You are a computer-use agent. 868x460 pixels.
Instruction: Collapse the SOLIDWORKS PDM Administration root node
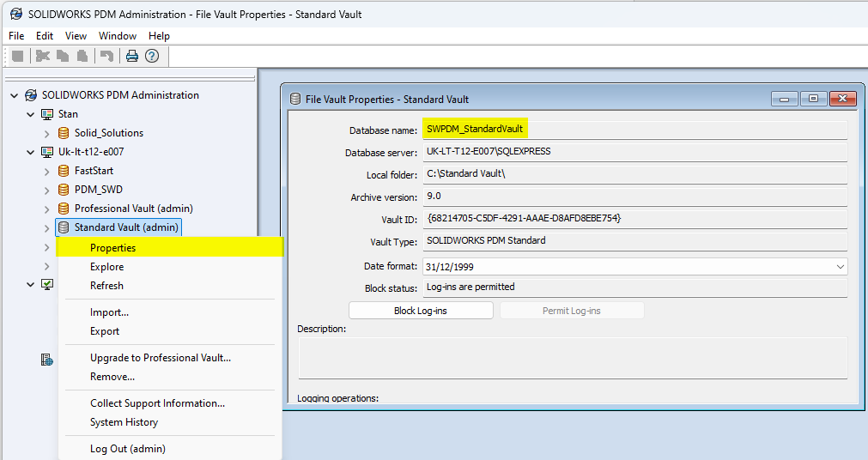(x=14, y=95)
